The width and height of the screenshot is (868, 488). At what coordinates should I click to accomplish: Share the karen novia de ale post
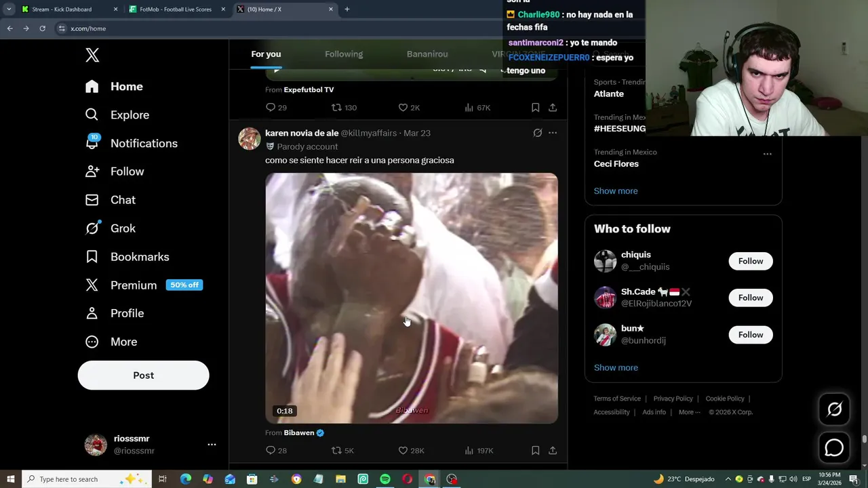[553, 451]
